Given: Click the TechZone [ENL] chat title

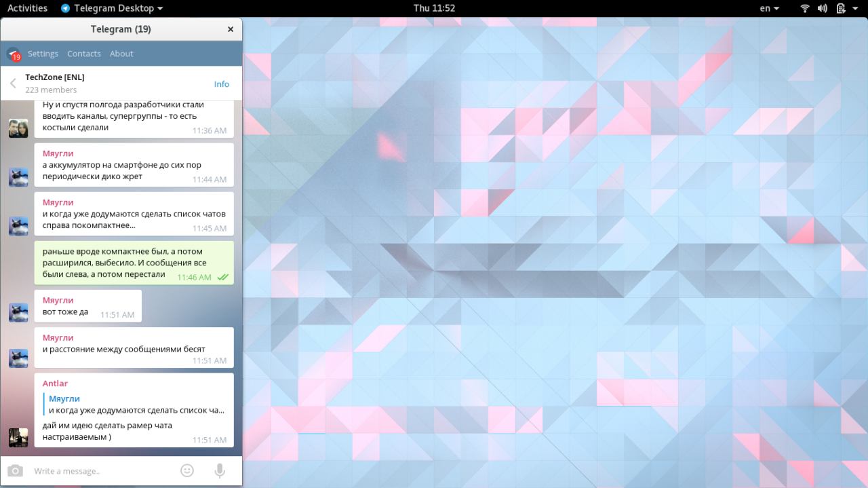Looking at the screenshot, I should [55, 77].
